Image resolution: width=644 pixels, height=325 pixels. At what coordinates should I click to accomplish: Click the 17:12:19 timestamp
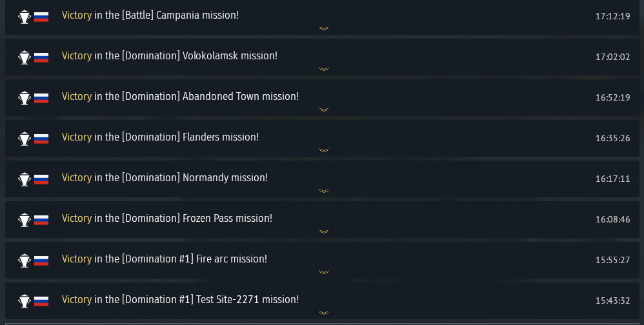pyautogui.click(x=612, y=16)
